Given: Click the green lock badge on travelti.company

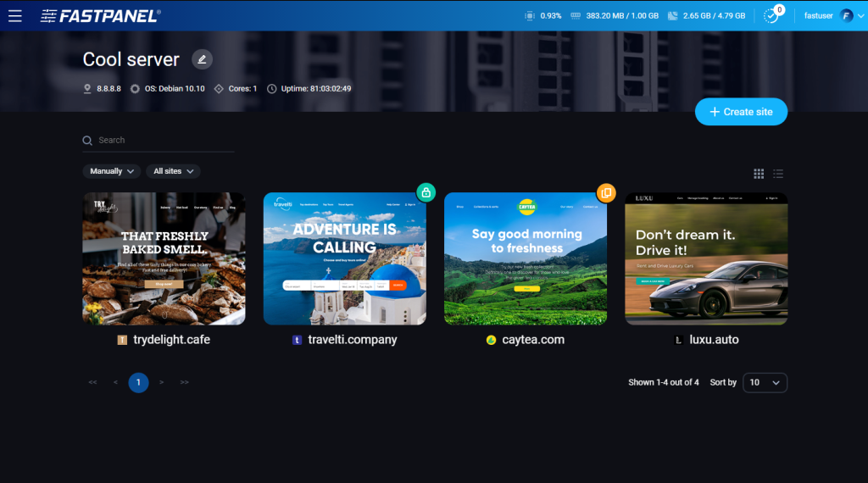Looking at the screenshot, I should pos(426,192).
